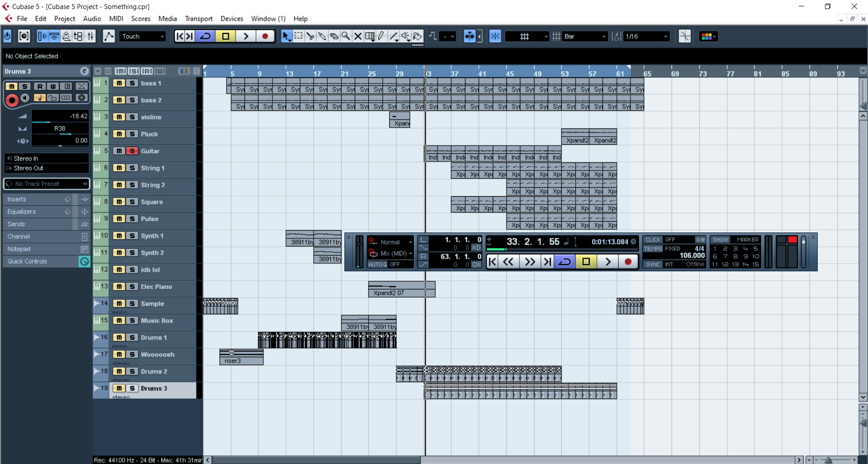The width and height of the screenshot is (868, 464).
Task: Solo the violins track
Action: click(132, 117)
